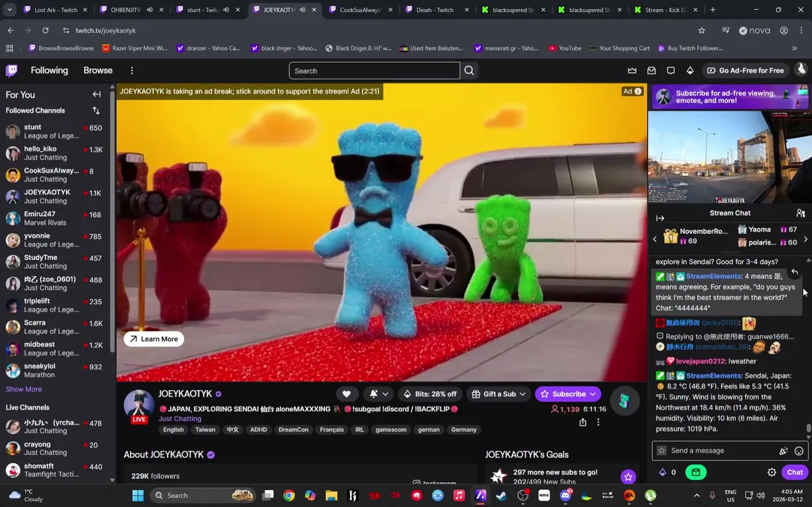This screenshot has width=812, height=507.
Task: Switch to the Lost Ark - Twitch tab
Action: point(56,10)
